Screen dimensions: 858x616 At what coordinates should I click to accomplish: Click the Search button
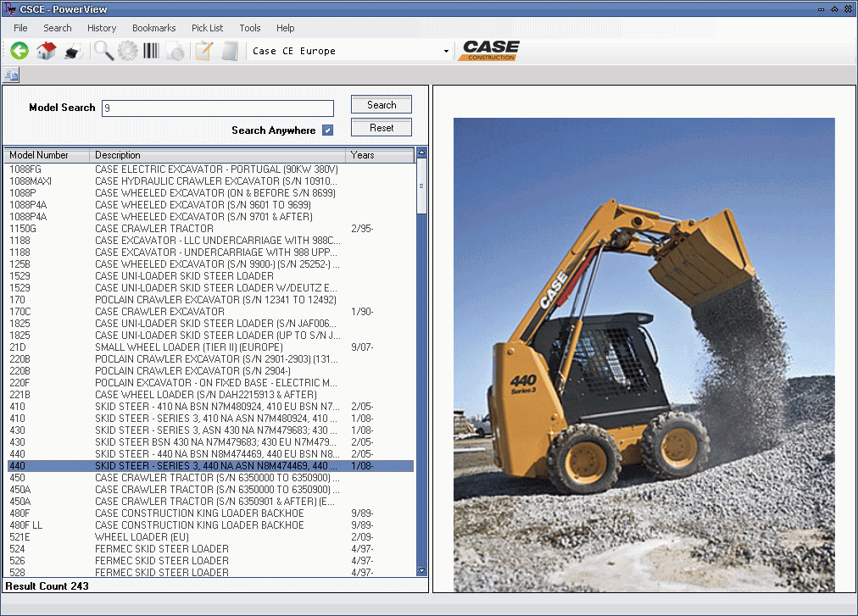click(382, 104)
